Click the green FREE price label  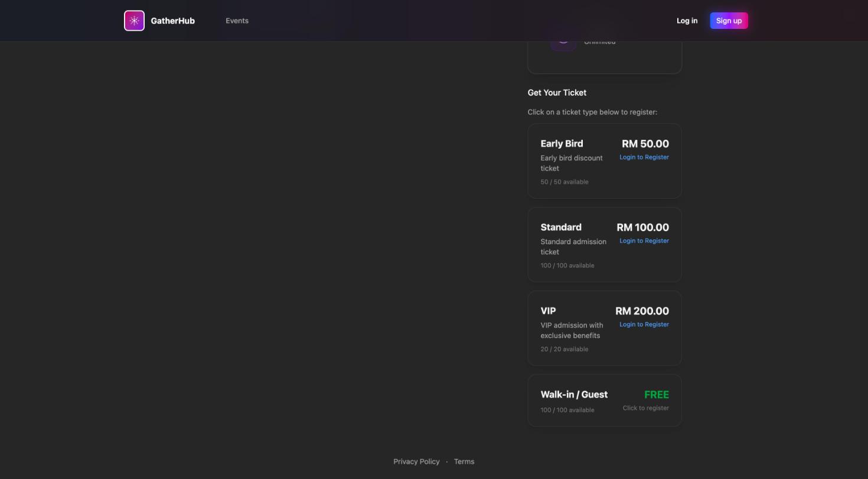[x=656, y=395]
